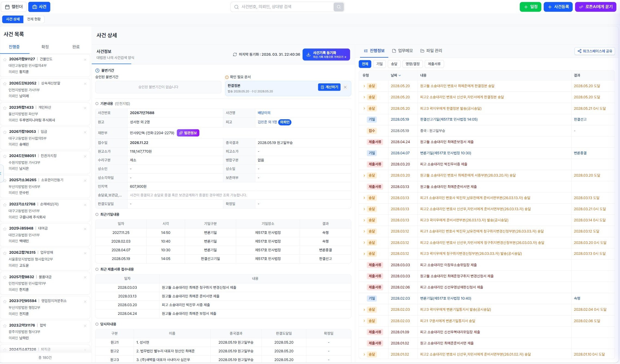Toggle favorite star for 2026가합19053
This screenshot has width=620, height=364.
click(5, 132)
